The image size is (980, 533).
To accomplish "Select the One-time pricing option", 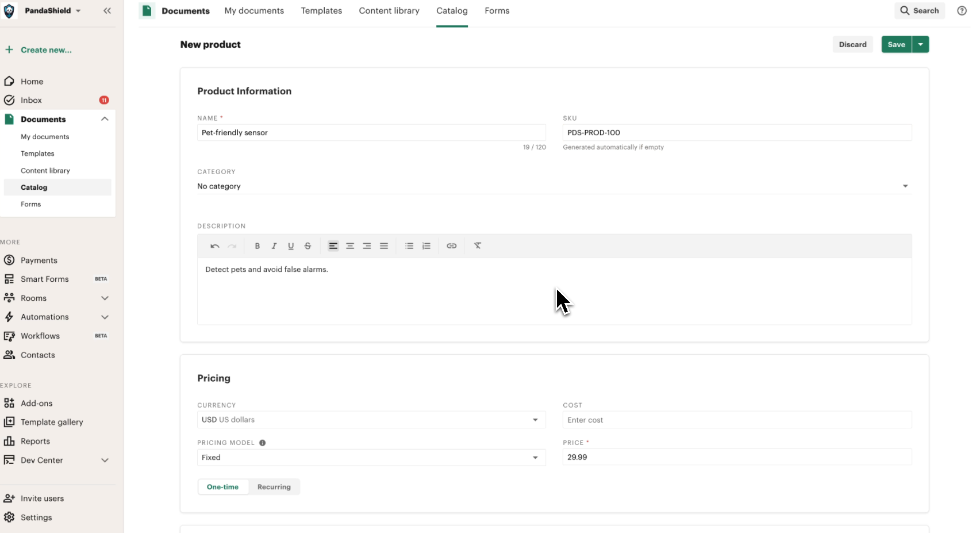I will click(223, 487).
